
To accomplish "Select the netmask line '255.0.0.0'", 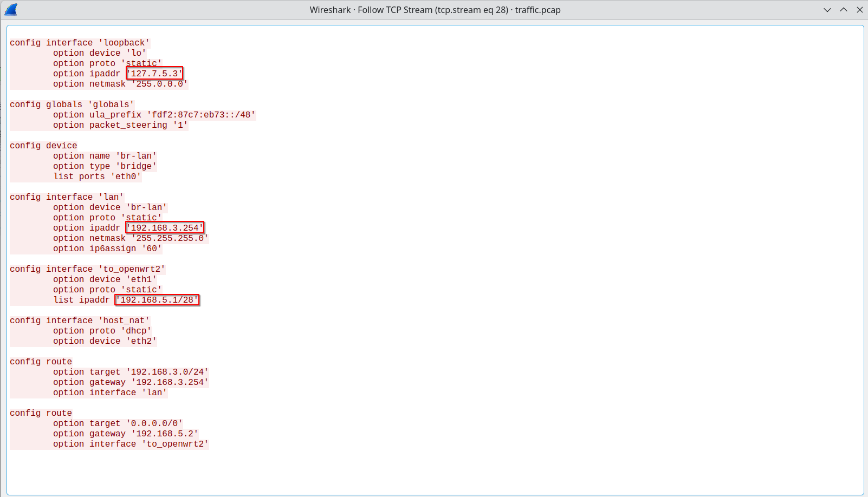I will pos(120,84).
